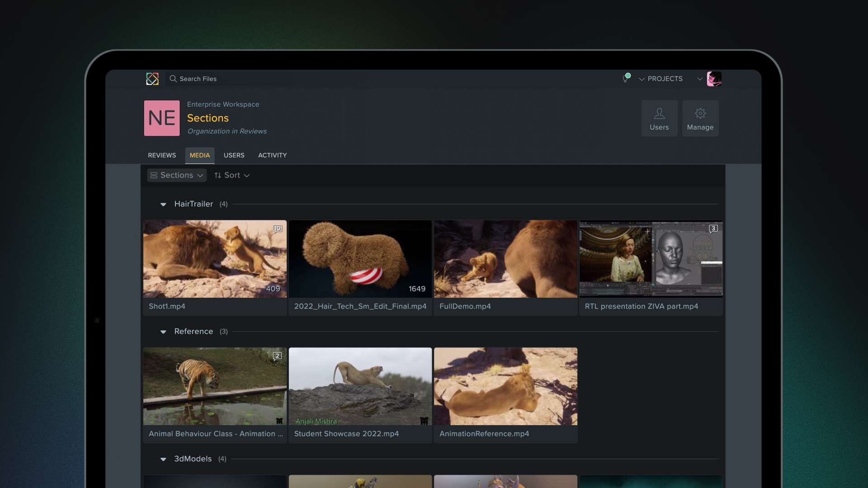The image size is (868, 488).
Task: Open the ACTIVITY tab
Action: [272, 155]
